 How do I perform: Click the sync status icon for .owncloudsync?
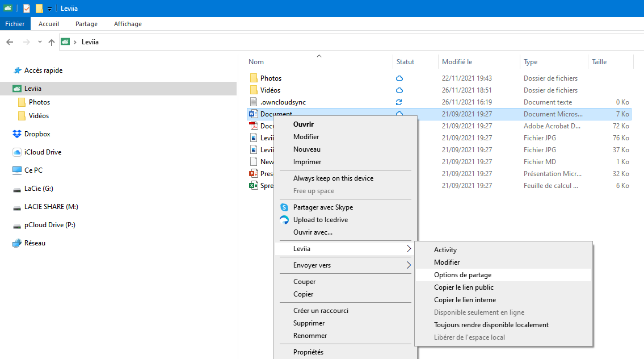399,102
